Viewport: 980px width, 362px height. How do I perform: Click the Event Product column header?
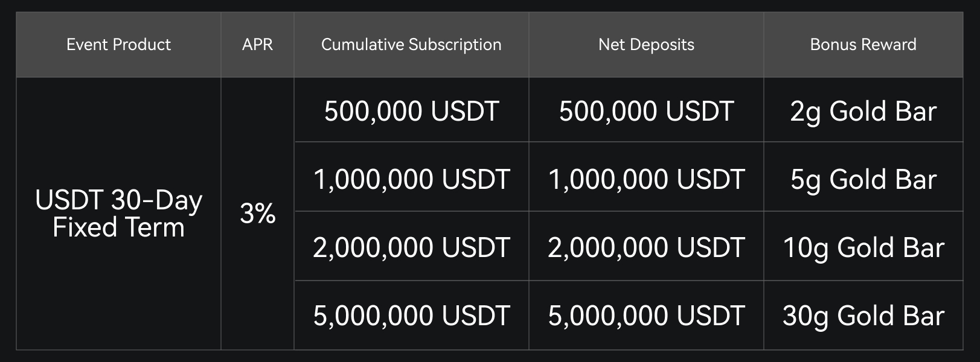coord(118,45)
